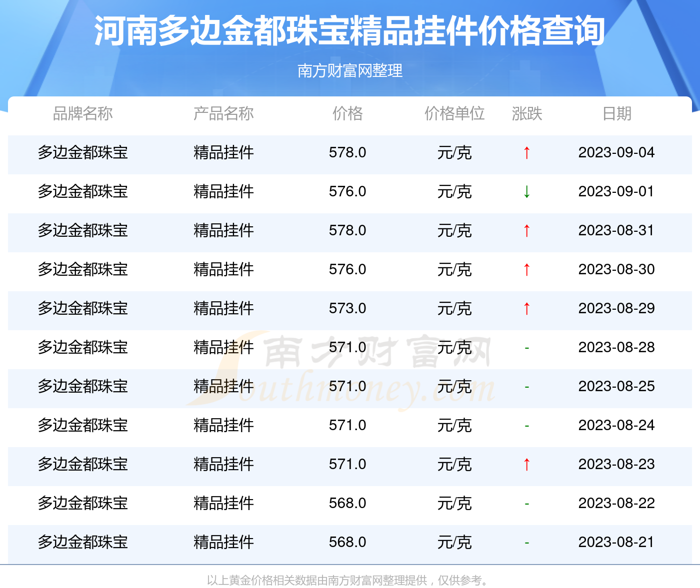This screenshot has width=700, height=588.
Task: Click the 涨跌 column header
Action: pos(527,113)
